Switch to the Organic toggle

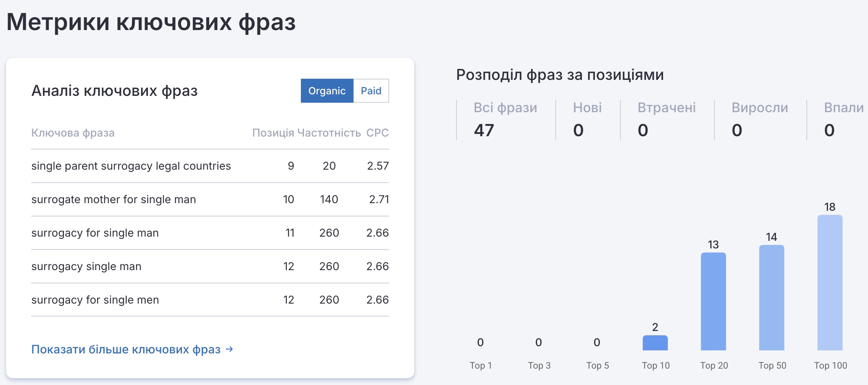tap(327, 91)
